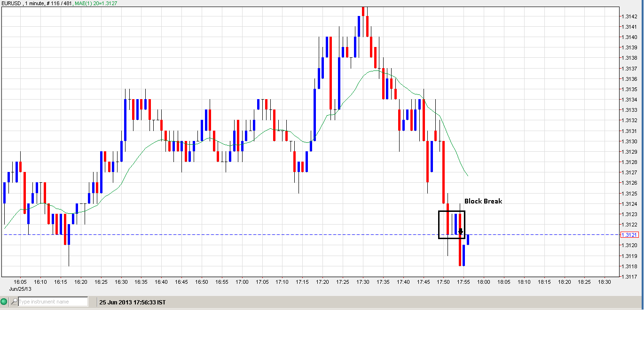The height and width of the screenshot is (342, 644).
Task: Click the 17:55 time axis label
Action: click(x=463, y=282)
